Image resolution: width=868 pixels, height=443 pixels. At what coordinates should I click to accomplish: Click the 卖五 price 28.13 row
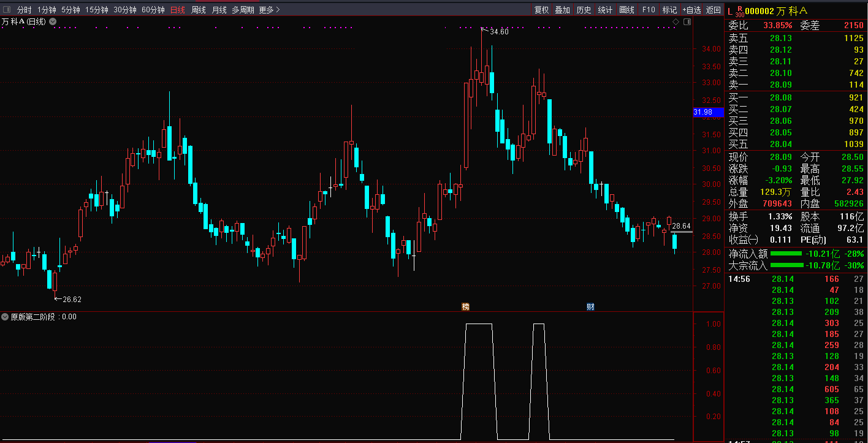tap(796, 38)
